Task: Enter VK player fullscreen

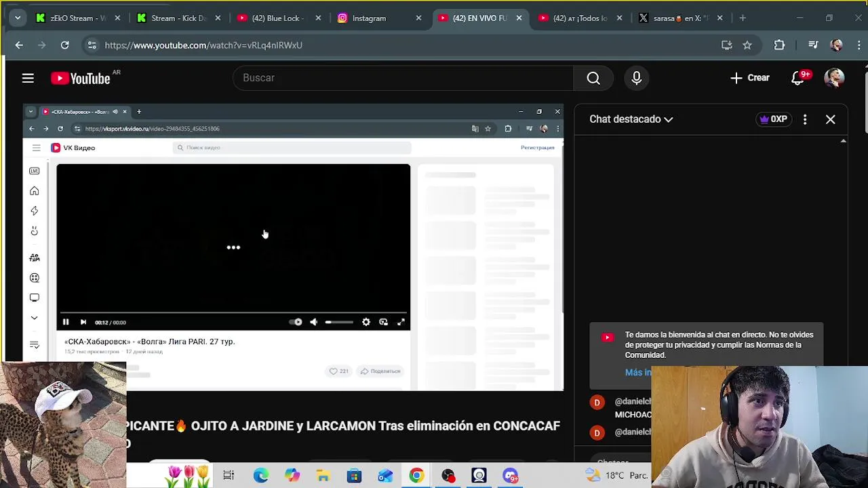Action: click(x=401, y=323)
